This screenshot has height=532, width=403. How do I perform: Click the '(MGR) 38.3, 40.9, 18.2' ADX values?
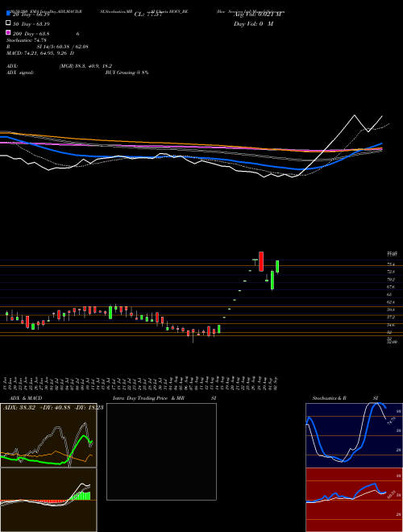tap(85, 66)
